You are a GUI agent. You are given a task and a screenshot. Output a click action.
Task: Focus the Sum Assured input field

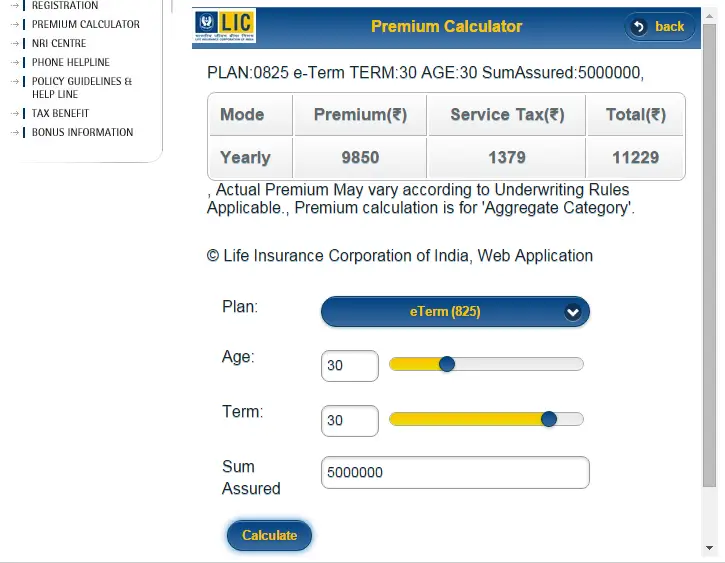(455, 472)
